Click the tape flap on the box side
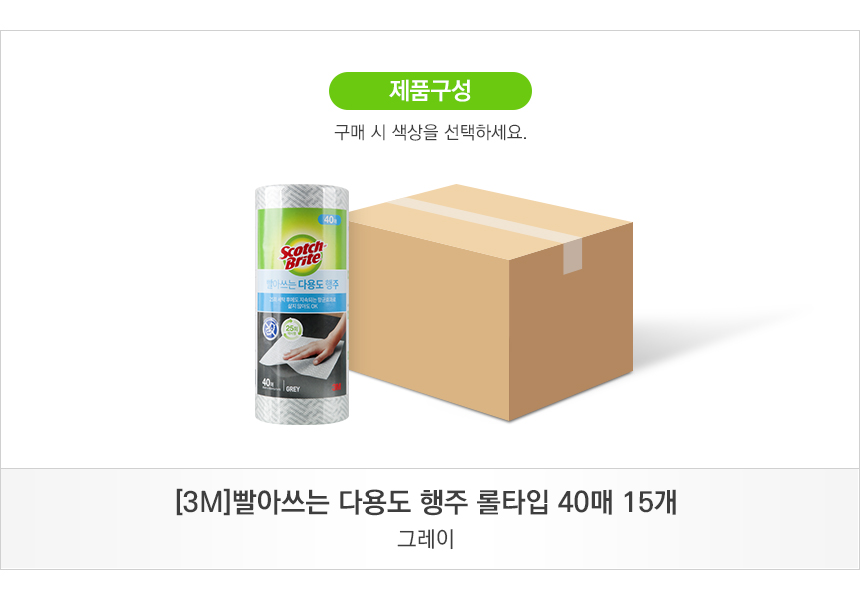Image resolution: width=860 pixels, height=600 pixels. click(x=572, y=257)
